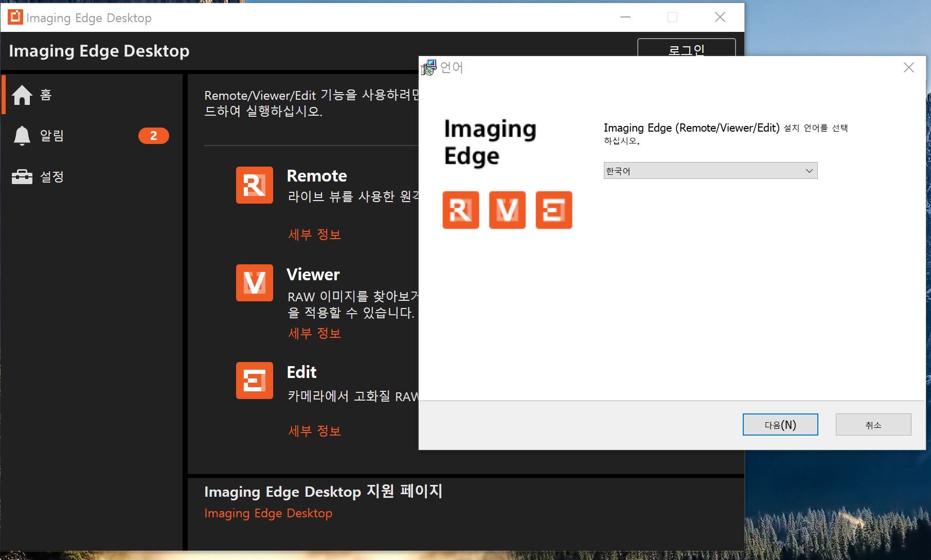
Task: Click the Remote R icon in main window
Action: coord(255,185)
